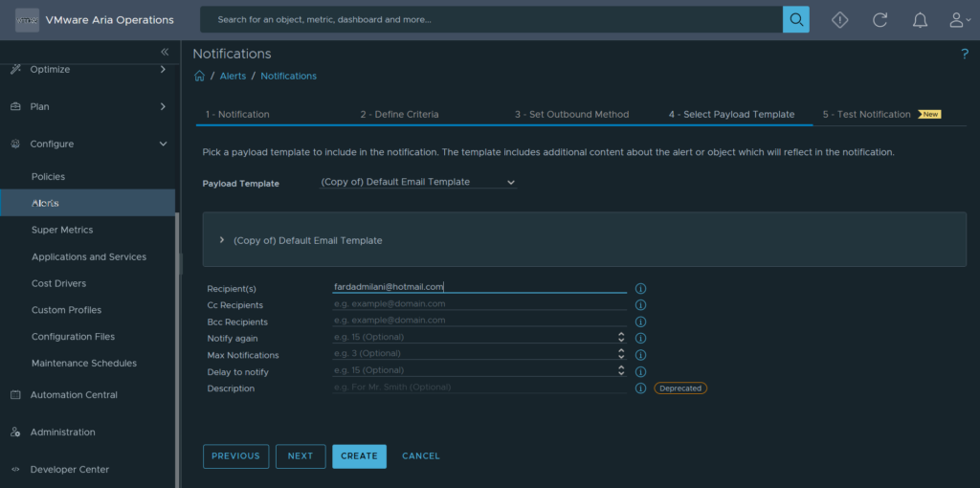Click the NEXT button
The height and width of the screenshot is (488, 980).
pyautogui.click(x=301, y=456)
